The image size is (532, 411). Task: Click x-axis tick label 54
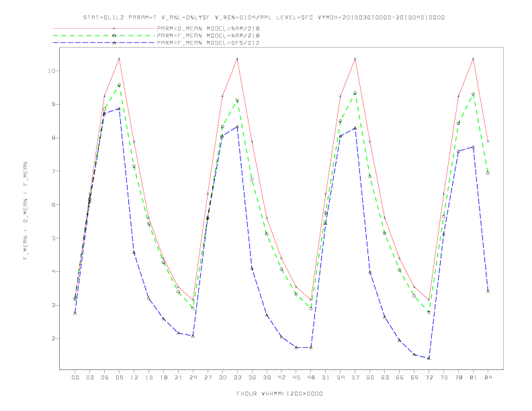(x=341, y=377)
